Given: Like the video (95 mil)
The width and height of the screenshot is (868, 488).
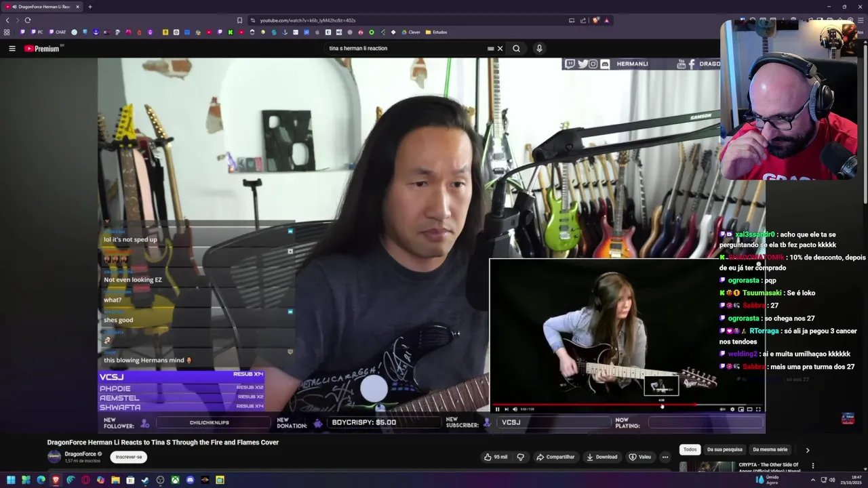Looking at the screenshot, I should pyautogui.click(x=495, y=457).
